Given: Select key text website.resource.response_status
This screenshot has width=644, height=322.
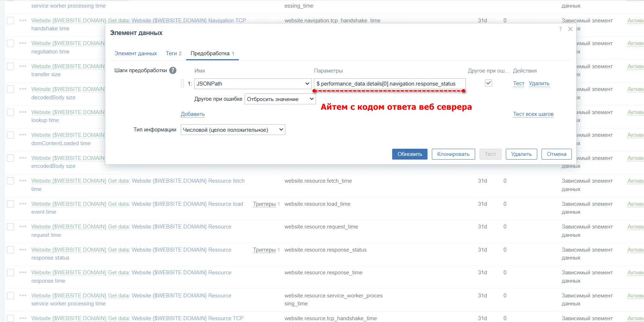Looking at the screenshot, I should (325, 250).
